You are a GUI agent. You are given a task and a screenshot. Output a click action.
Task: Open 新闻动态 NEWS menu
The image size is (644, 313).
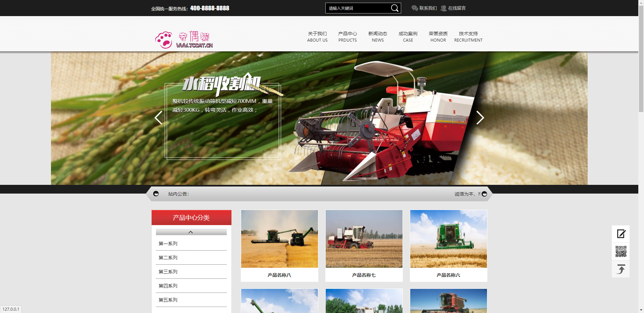378,37
